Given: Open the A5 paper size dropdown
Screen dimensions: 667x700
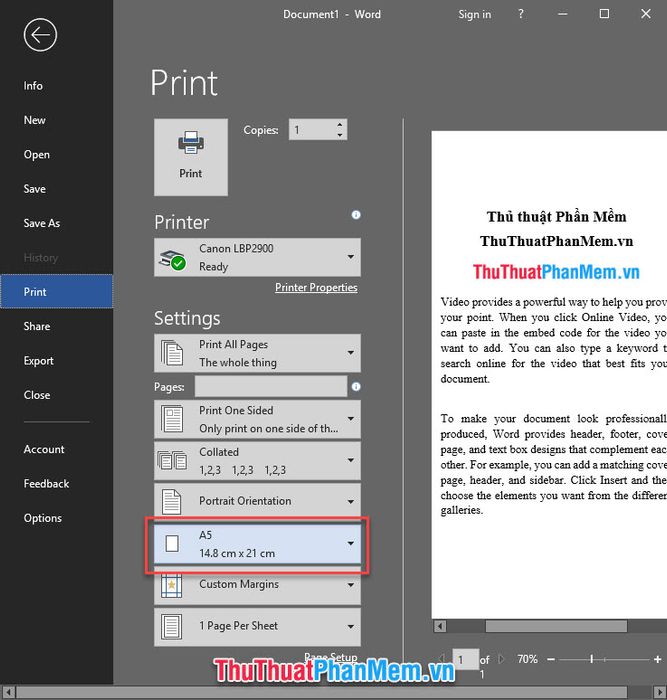Looking at the screenshot, I should (257, 543).
